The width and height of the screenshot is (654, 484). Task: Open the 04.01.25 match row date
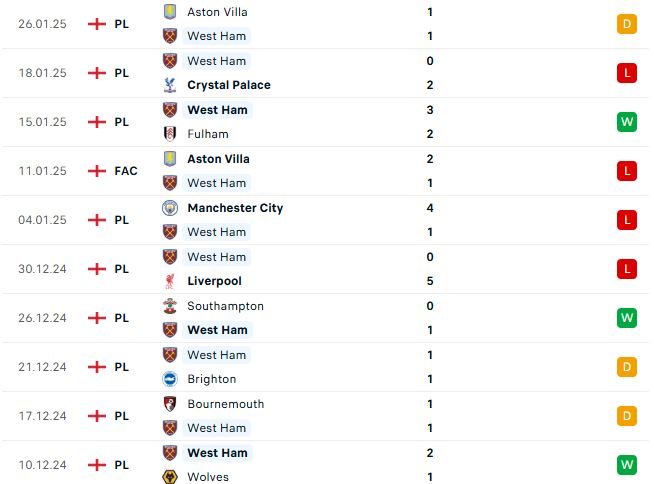tap(43, 220)
